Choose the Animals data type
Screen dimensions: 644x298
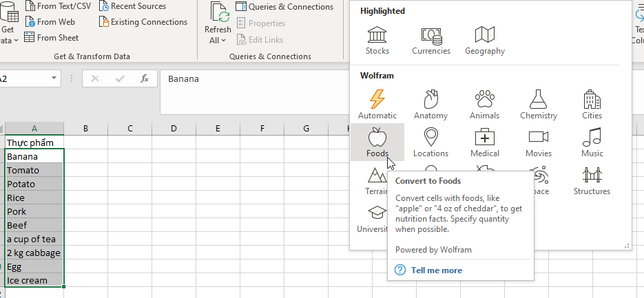485,104
